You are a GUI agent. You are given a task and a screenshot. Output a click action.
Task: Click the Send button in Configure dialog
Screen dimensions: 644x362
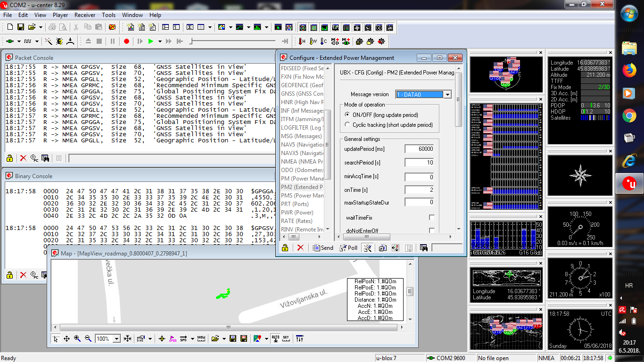coord(323,247)
